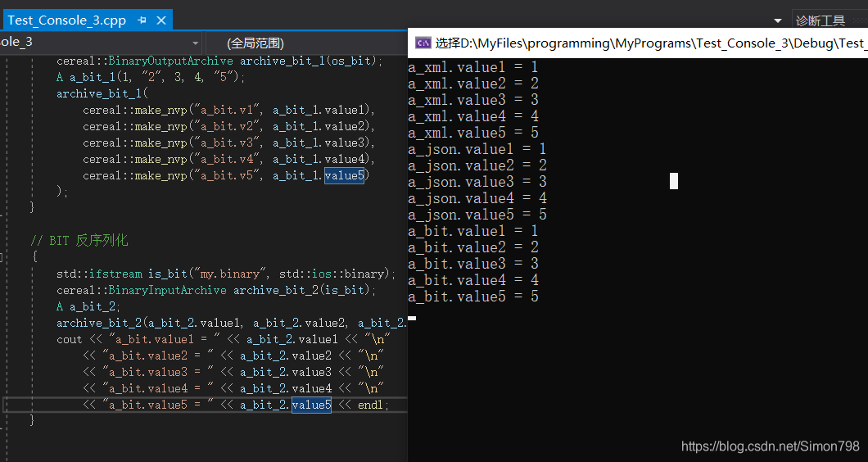Click the code line outputting a_bit_2.value4
Screen dimensions: 868x462
click(233, 388)
